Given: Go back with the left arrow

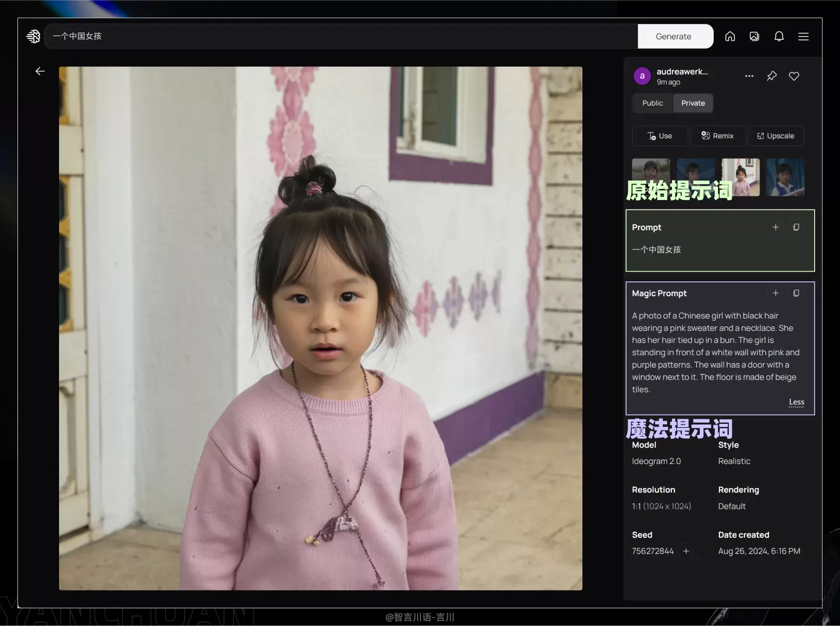Looking at the screenshot, I should coord(40,71).
